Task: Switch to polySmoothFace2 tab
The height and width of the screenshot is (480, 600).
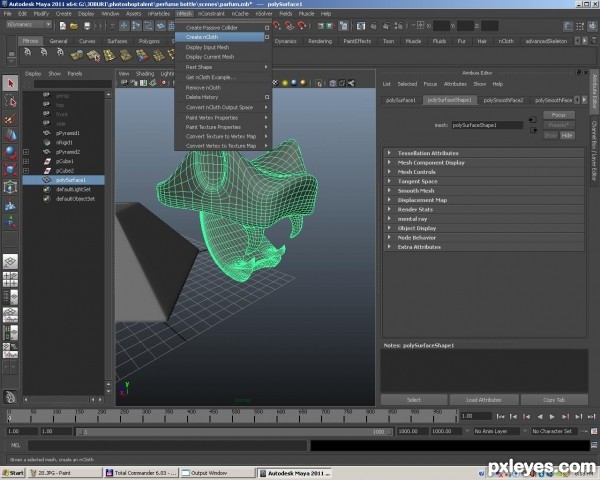Action: pos(503,100)
